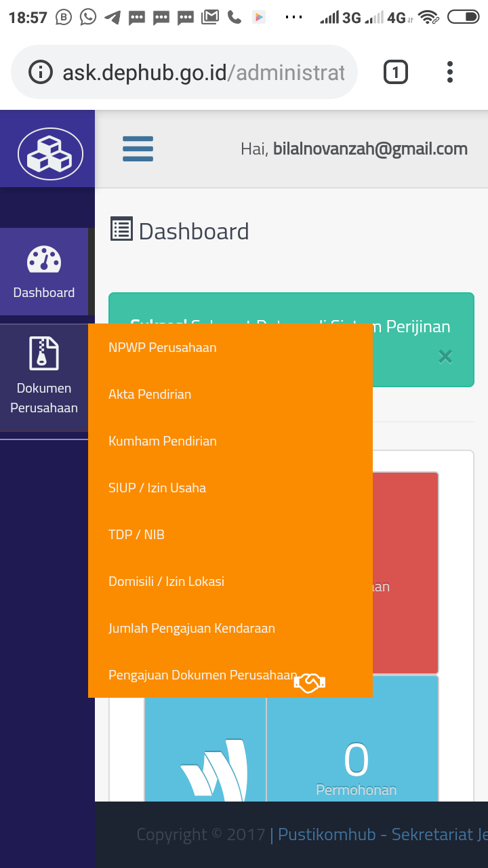The width and height of the screenshot is (488, 868).
Task: Click the cubes logo icon
Action: pos(50,153)
